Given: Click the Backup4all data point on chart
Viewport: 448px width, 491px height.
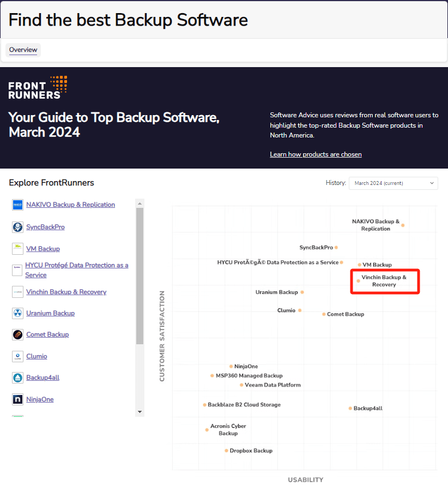Looking at the screenshot, I should [x=350, y=408].
